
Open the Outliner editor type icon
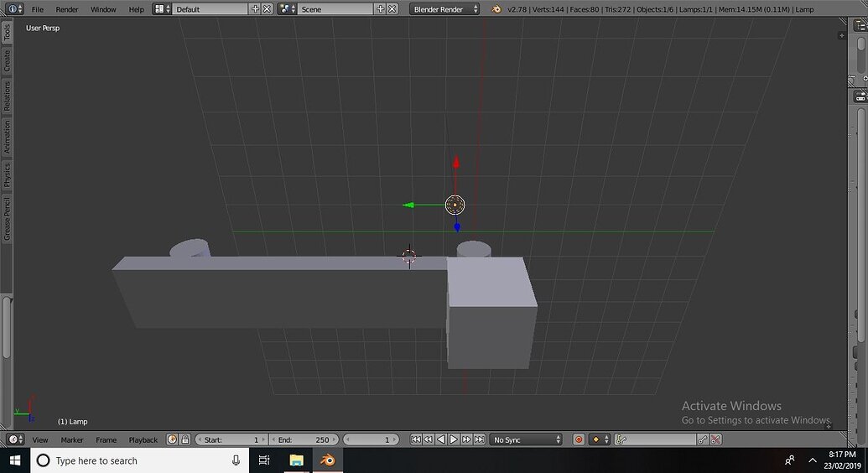[x=860, y=26]
